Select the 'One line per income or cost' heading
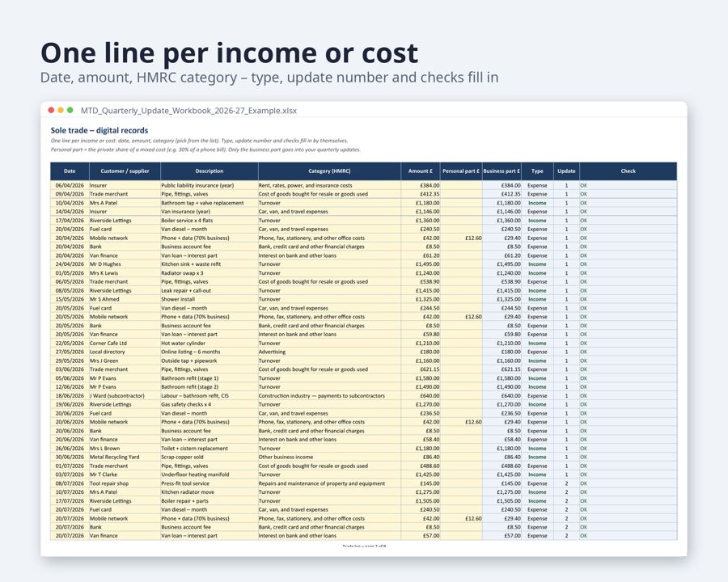Viewport: 728px width, 582px height. click(x=230, y=53)
